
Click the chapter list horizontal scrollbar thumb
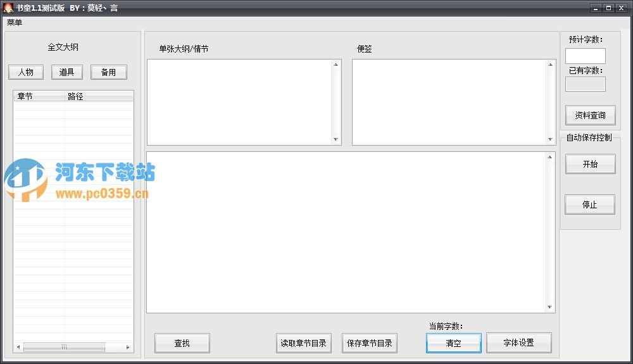pyautogui.click(x=64, y=347)
